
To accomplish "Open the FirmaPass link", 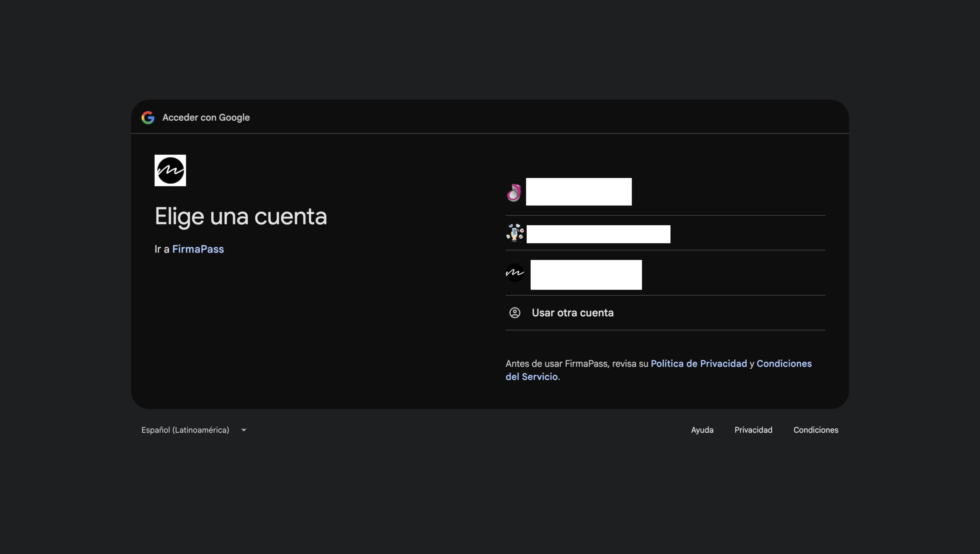I will click(x=198, y=249).
